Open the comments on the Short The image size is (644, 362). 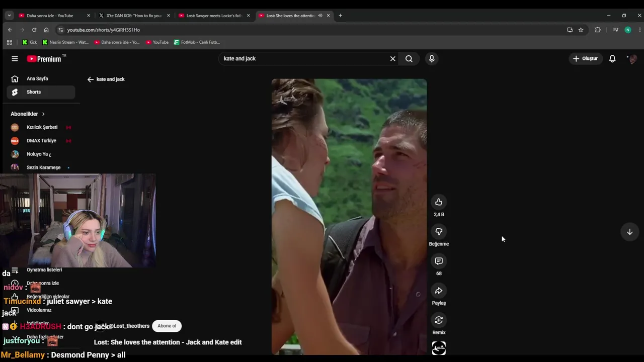point(439,261)
